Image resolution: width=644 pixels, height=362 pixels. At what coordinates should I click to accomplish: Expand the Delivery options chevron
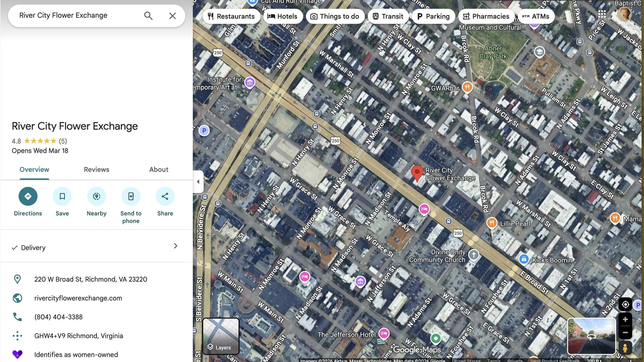coord(175,246)
